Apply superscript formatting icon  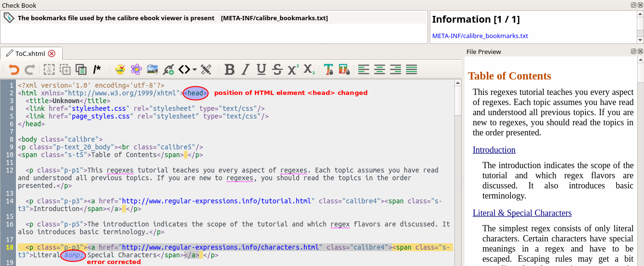point(293,69)
